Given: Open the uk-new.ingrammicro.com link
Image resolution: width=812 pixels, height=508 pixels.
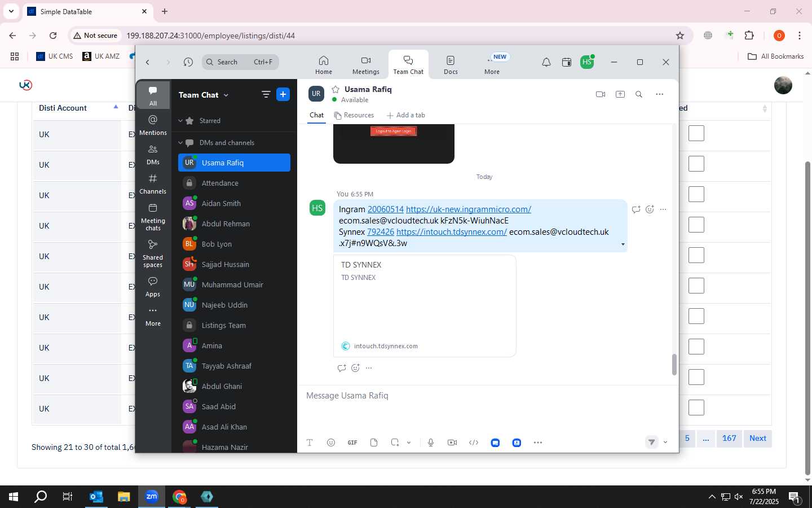Looking at the screenshot, I should [469, 209].
